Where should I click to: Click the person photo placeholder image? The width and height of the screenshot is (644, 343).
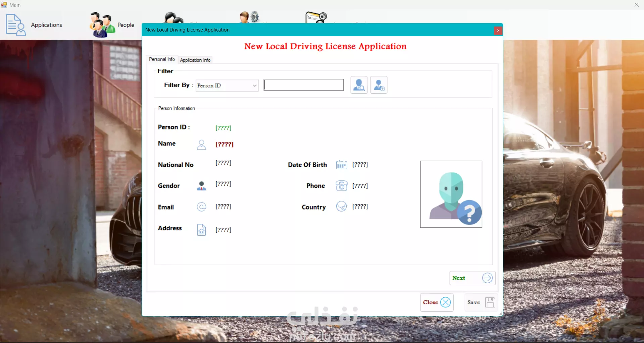451,194
